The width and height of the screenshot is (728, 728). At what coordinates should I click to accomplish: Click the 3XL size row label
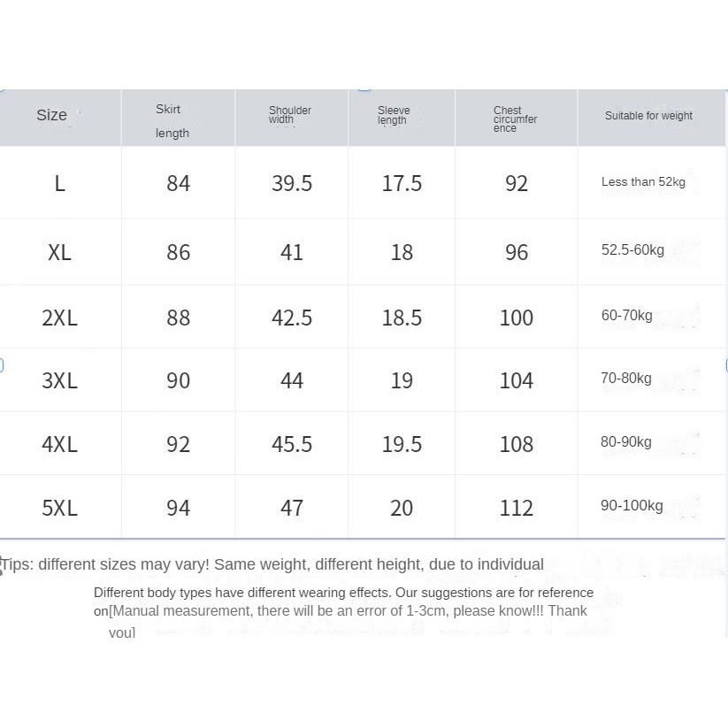click(59, 380)
